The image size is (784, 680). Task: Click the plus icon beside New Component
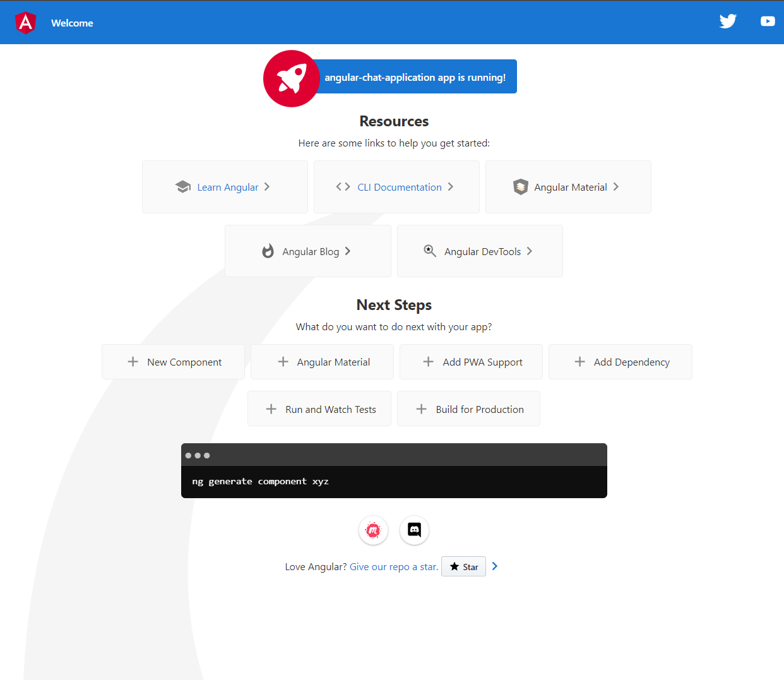click(133, 362)
